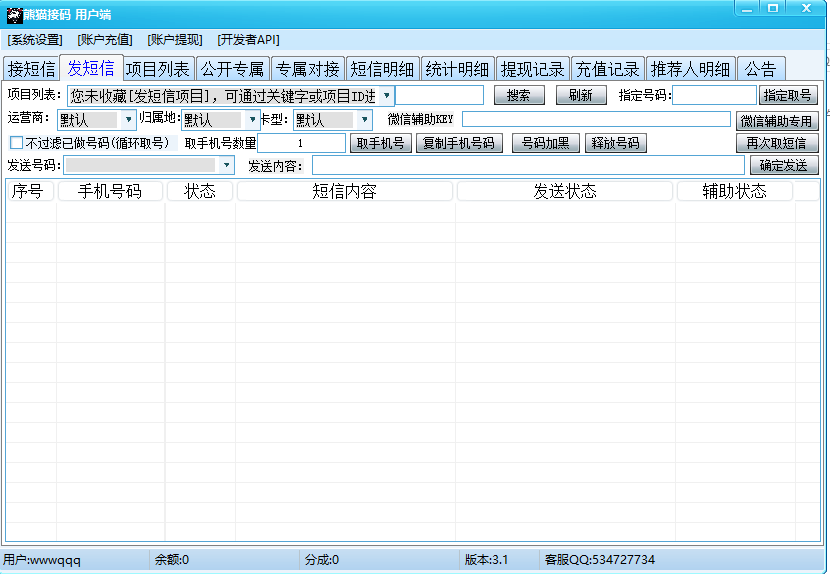Focus the 指定号码 input field
Screen dimensions: 830x574
click(x=714, y=95)
